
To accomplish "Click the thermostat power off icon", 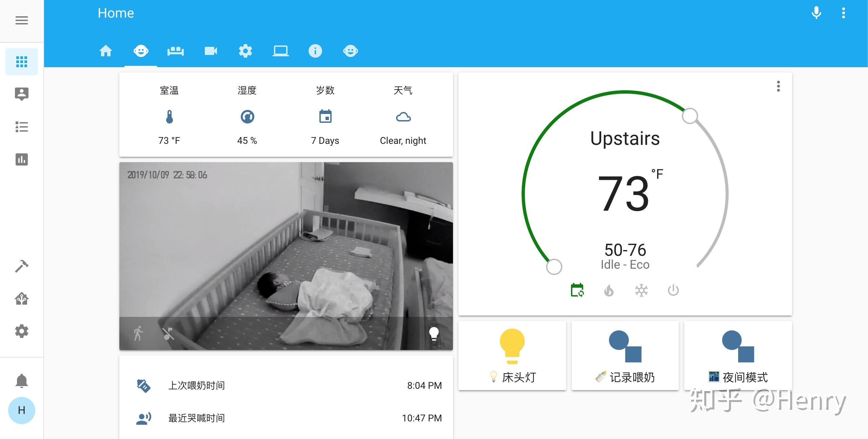I will [673, 290].
